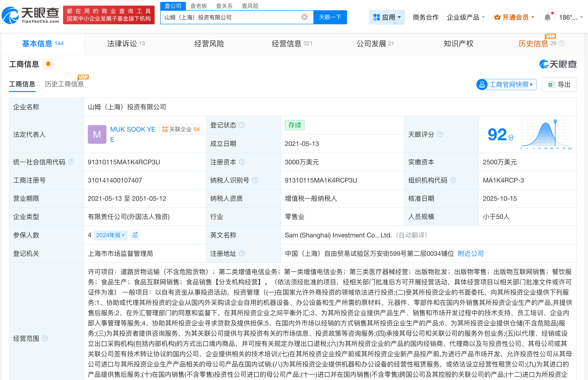Expand the 工商官网快照 arrow
The width and height of the screenshot is (588, 380).
531,85
